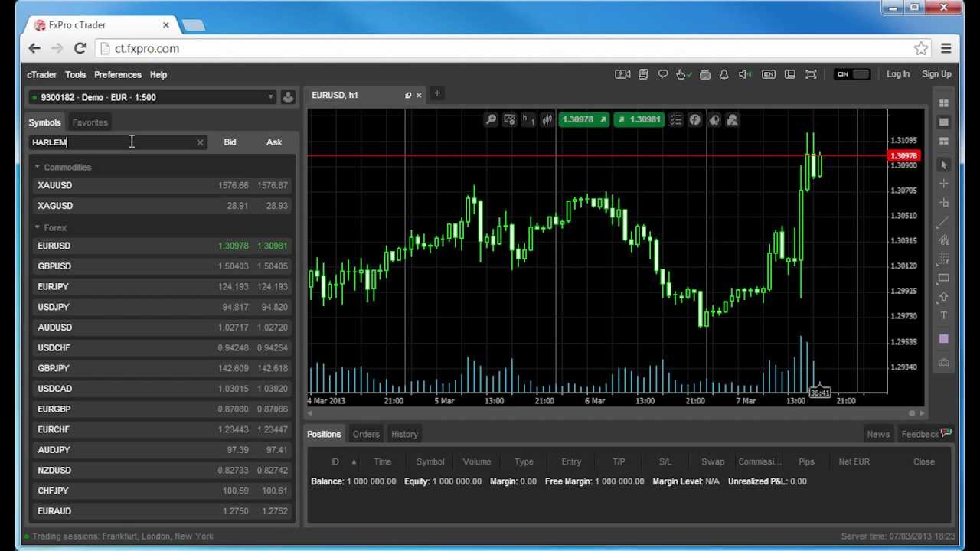Enter fullscreen mode icon

(x=811, y=74)
